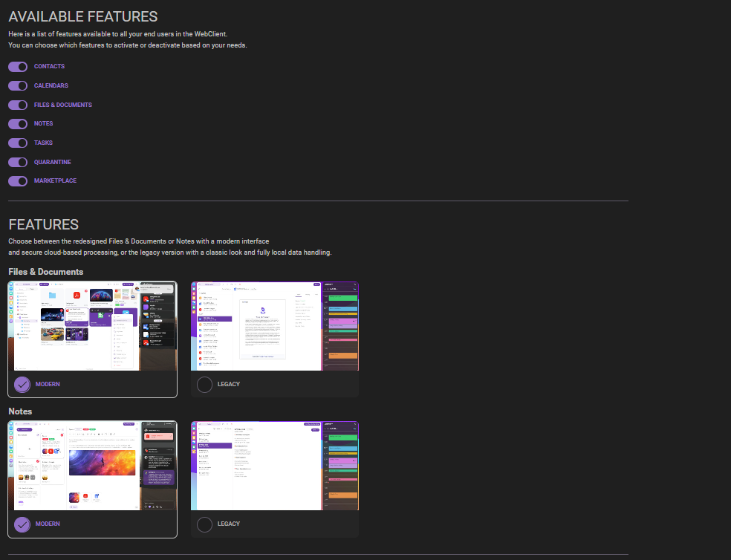Click the Legacy Files & Documents preview image

coord(275,326)
